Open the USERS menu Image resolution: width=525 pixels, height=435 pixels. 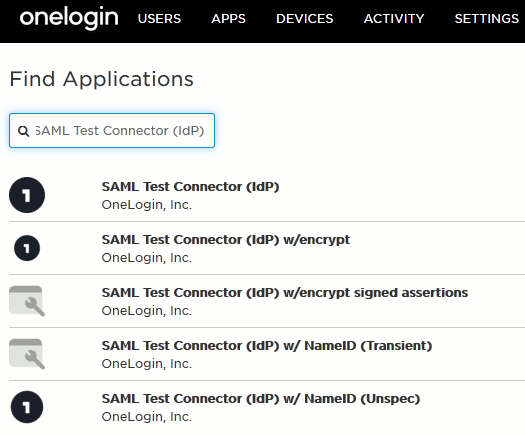159,19
